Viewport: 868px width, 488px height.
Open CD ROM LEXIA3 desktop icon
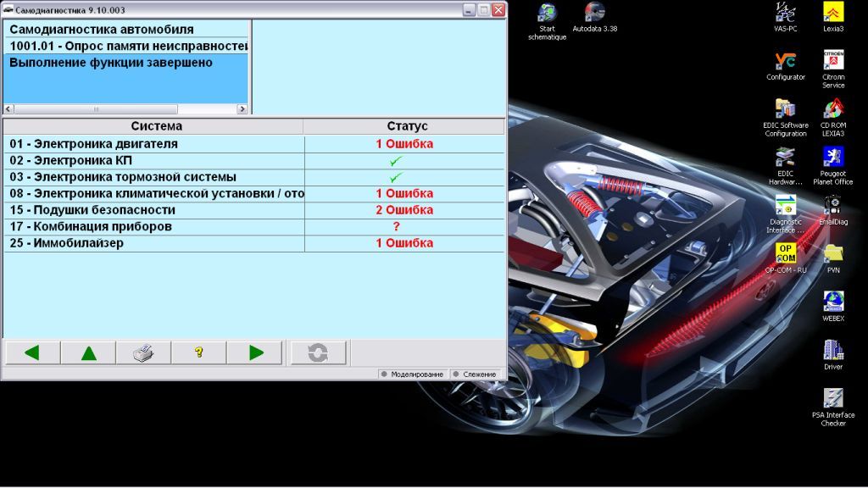pyautogui.click(x=833, y=118)
